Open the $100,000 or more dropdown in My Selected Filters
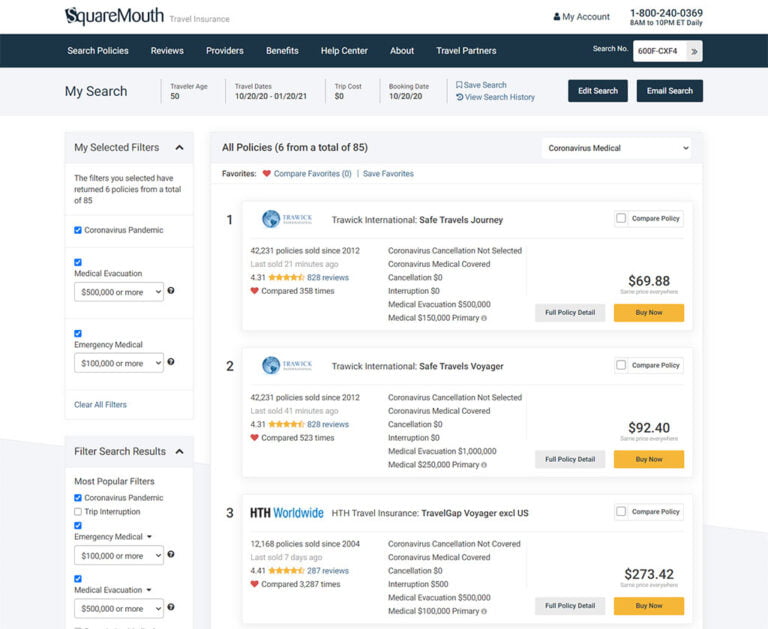Image resolution: width=768 pixels, height=629 pixels. click(119, 363)
